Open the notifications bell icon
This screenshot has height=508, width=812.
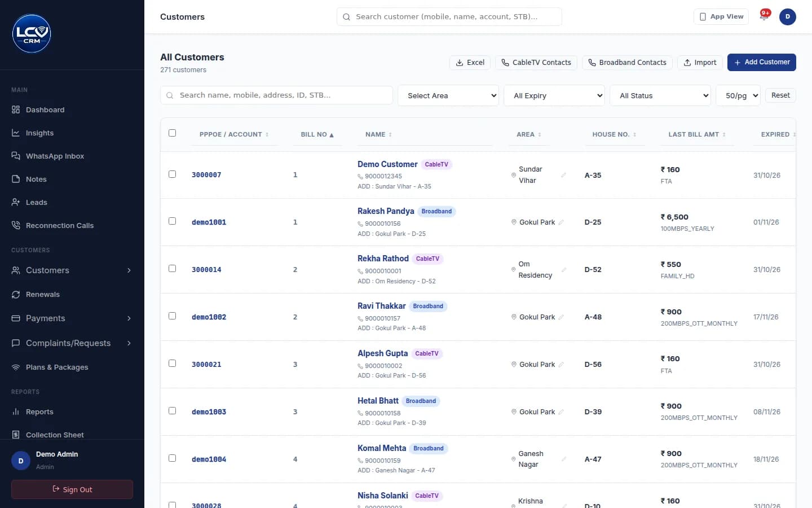point(764,16)
